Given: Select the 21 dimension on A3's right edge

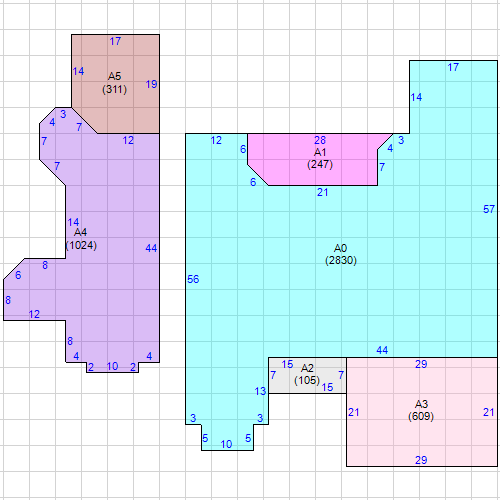Looking at the screenshot, I should (x=489, y=412).
